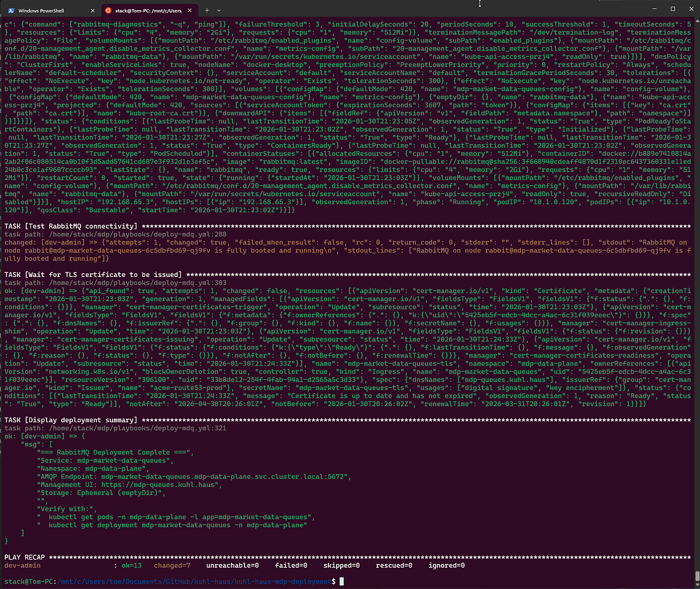Click the PowerShell icon on the first tab
The width and height of the screenshot is (700, 589).
pos(11,10)
